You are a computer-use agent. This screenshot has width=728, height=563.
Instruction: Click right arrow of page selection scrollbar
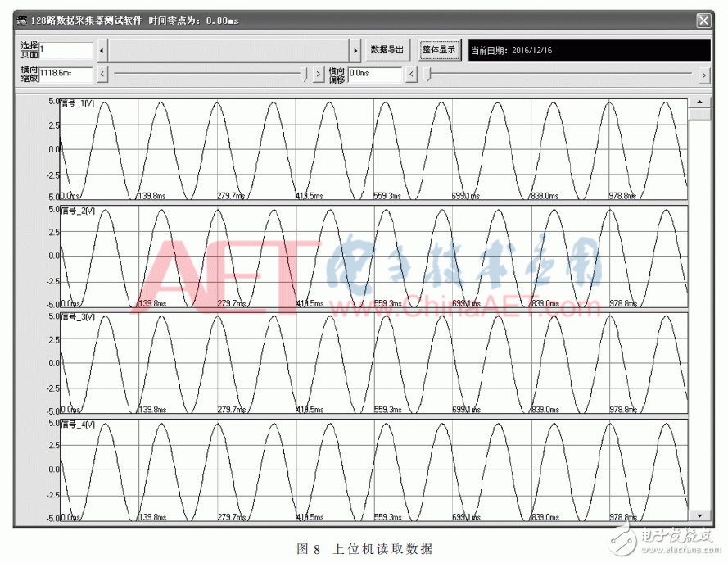click(356, 50)
